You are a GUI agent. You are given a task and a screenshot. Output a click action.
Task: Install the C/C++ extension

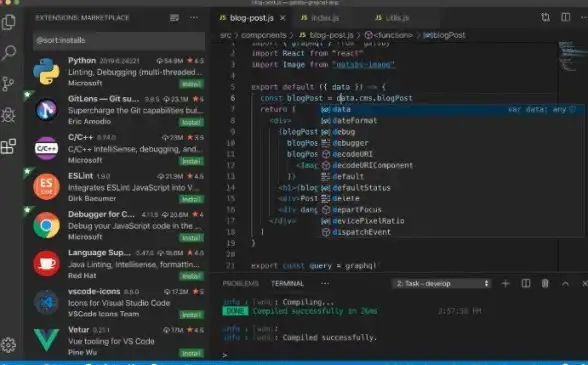pyautogui.click(x=191, y=161)
